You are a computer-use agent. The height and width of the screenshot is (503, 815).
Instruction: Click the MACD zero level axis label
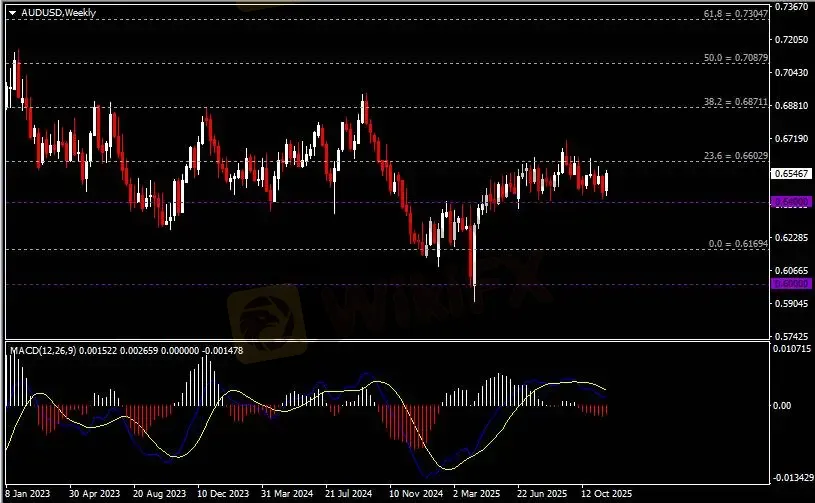(784, 405)
